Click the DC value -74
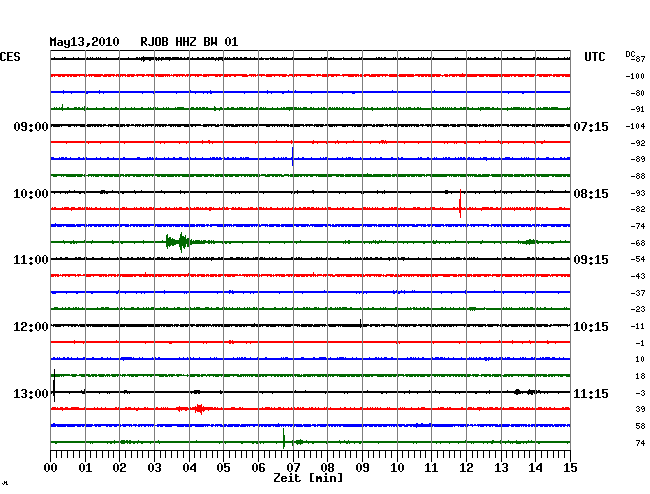 coord(637,226)
